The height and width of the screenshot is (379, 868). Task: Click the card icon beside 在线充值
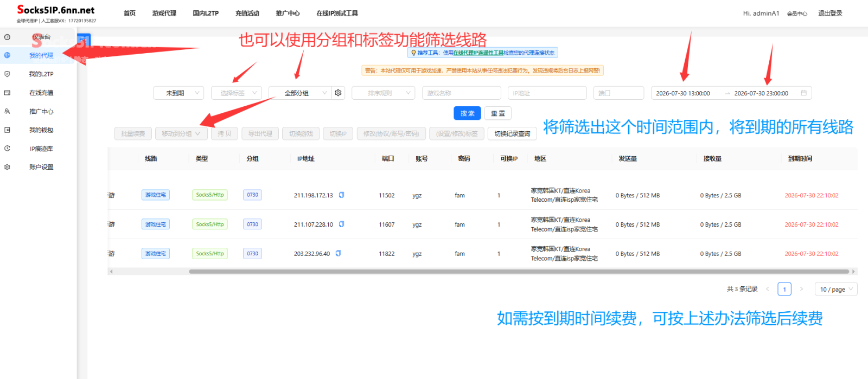click(x=7, y=93)
